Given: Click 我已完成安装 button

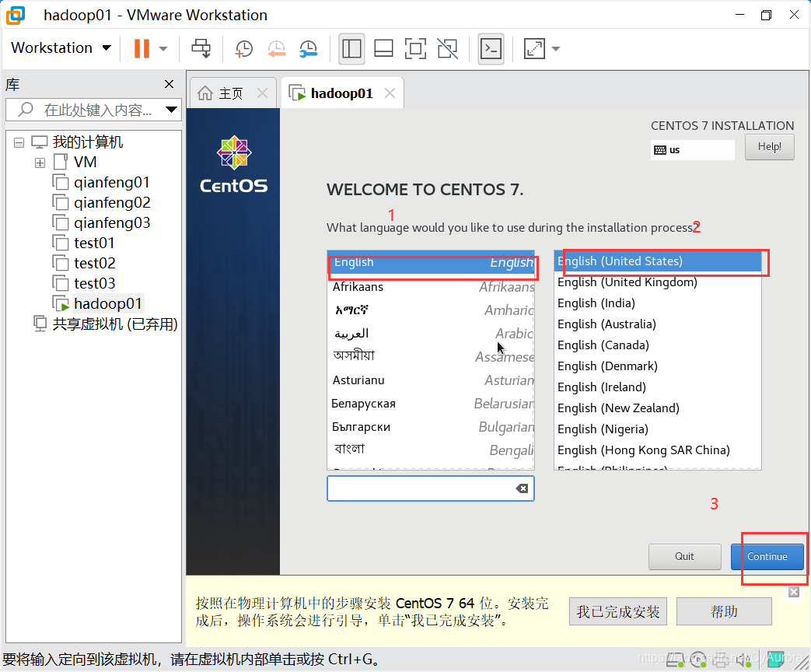Looking at the screenshot, I should pos(618,612).
